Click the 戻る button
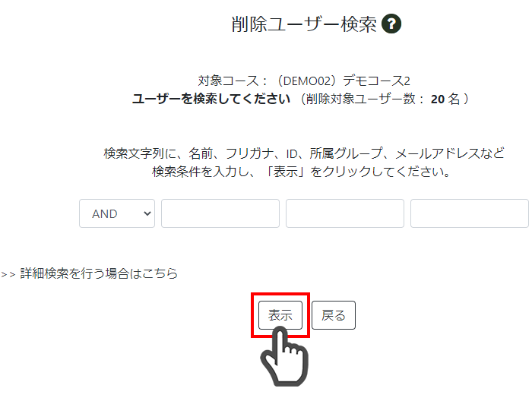This screenshot has height=401, width=532. pyautogui.click(x=334, y=315)
